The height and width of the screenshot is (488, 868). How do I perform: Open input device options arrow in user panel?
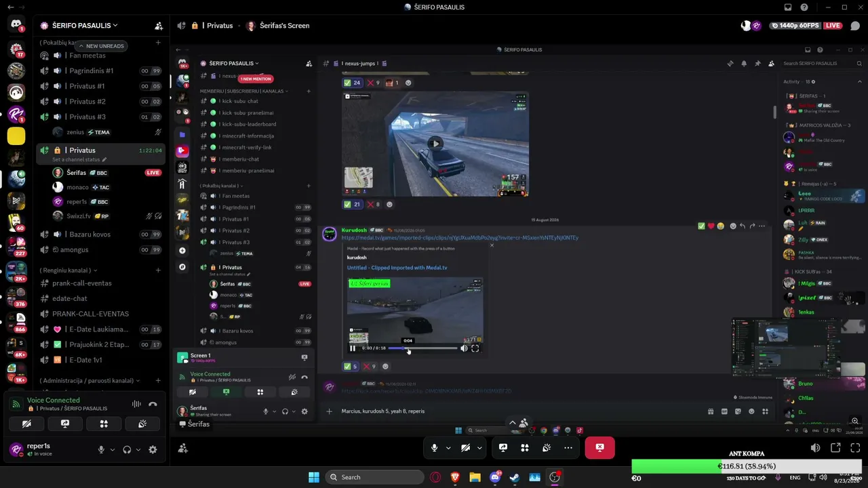[x=113, y=449]
